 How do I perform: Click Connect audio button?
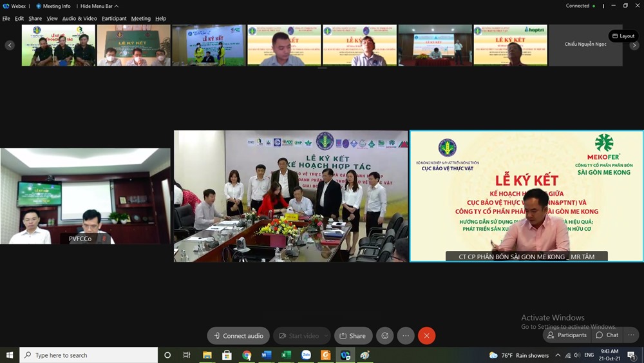[x=238, y=336]
